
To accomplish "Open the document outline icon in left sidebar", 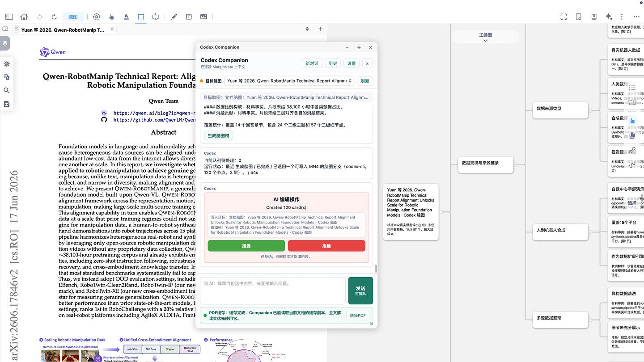I will [7, 104].
